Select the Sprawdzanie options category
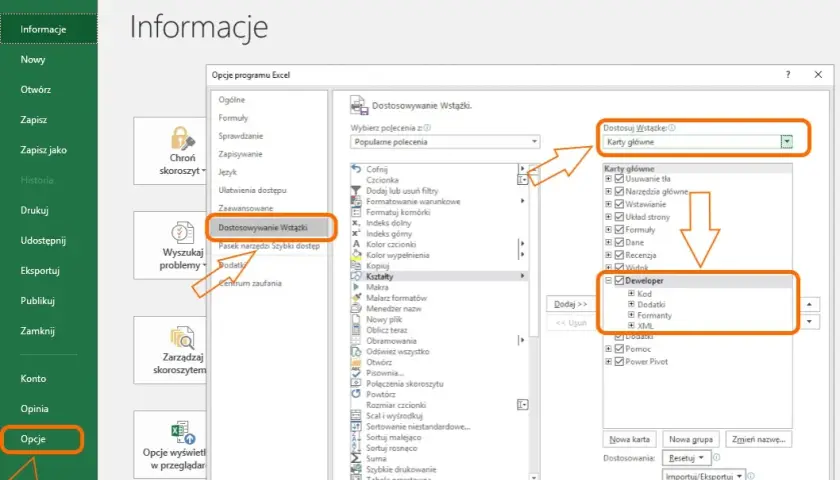Viewport: 840px width, 480px height. point(241,136)
